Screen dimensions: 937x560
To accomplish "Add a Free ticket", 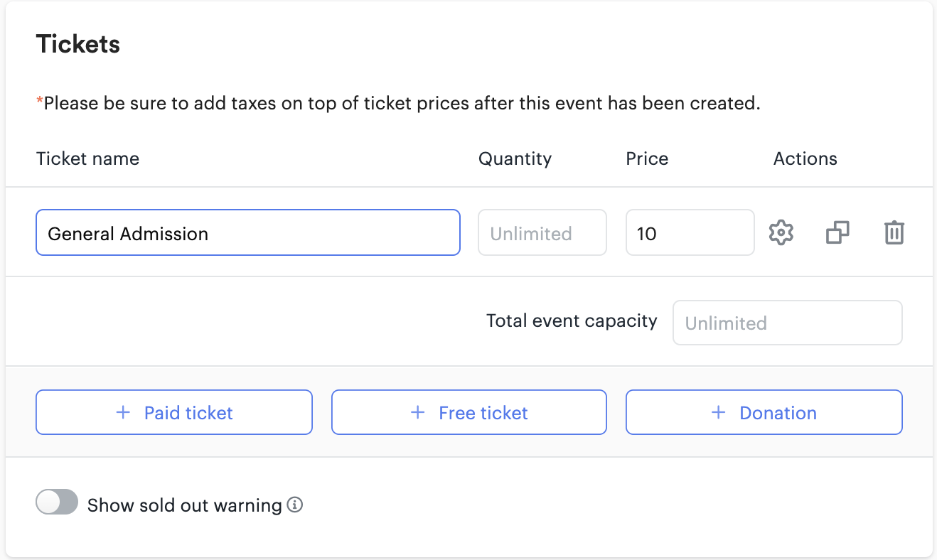I will [469, 412].
